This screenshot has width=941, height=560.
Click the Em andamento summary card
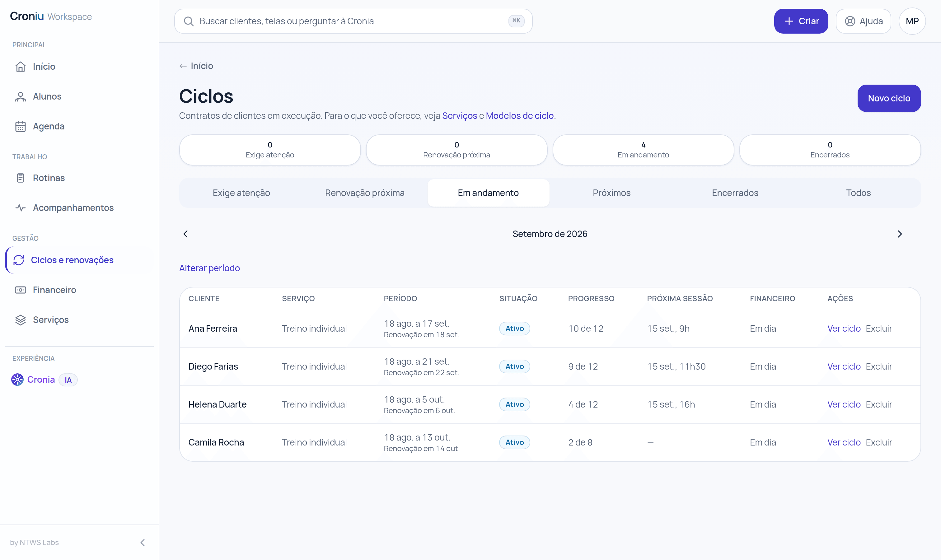pyautogui.click(x=643, y=150)
